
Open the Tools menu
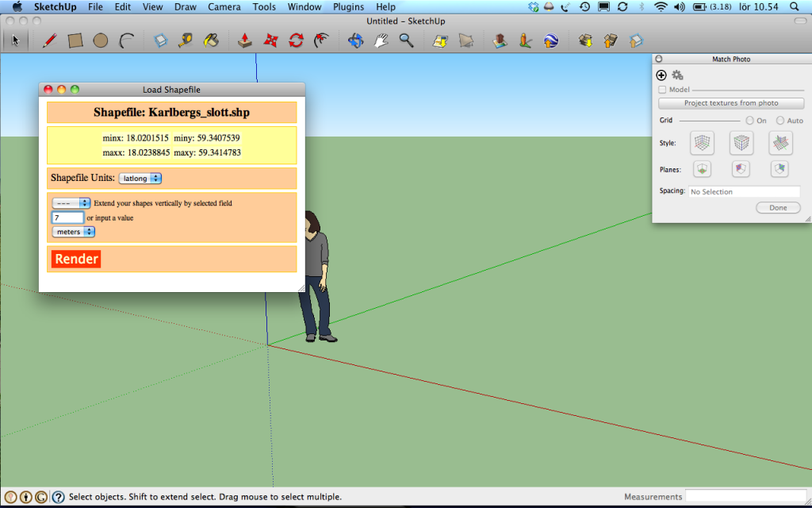264,6
